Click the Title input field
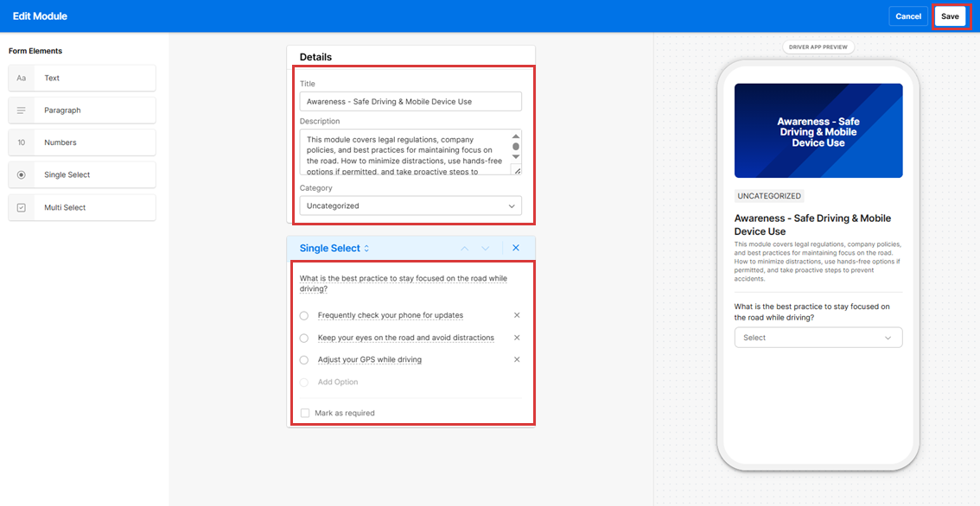This screenshot has width=980, height=506. point(410,102)
